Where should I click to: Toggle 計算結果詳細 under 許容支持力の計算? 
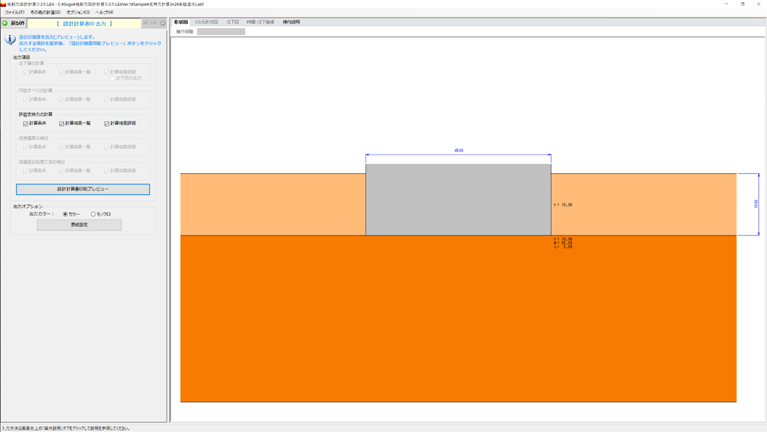[120, 123]
